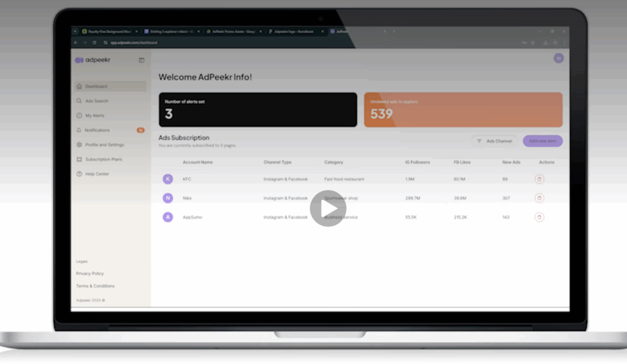Click the adpeekr logo in the sidebar
The image size is (627, 364).
(92, 60)
